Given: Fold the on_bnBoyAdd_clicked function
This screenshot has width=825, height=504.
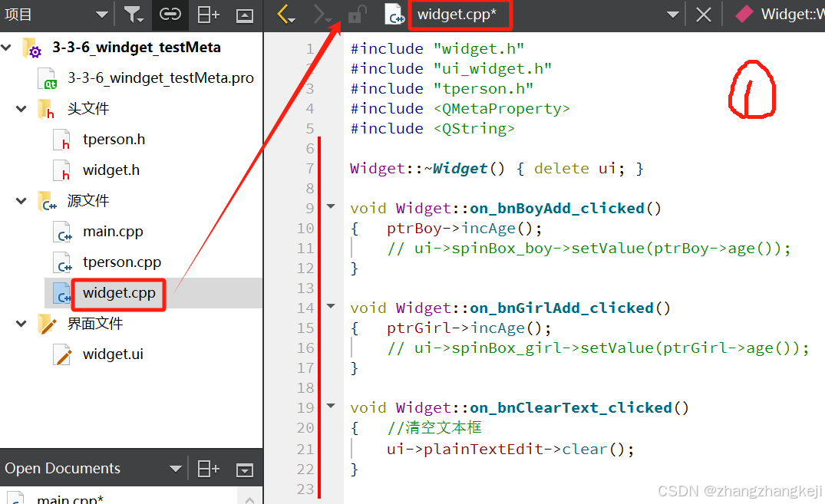Looking at the screenshot, I should (331, 206).
